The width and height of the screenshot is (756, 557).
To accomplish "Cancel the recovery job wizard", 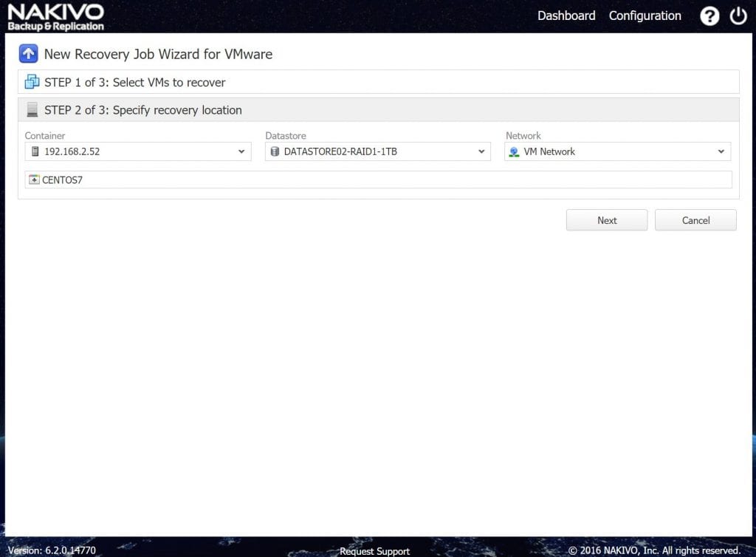I will [695, 219].
